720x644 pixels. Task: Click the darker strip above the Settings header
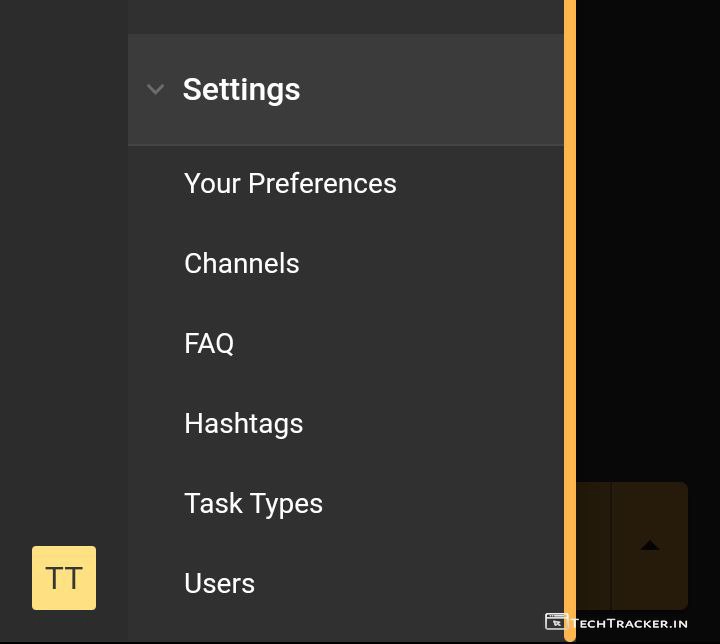click(345, 16)
